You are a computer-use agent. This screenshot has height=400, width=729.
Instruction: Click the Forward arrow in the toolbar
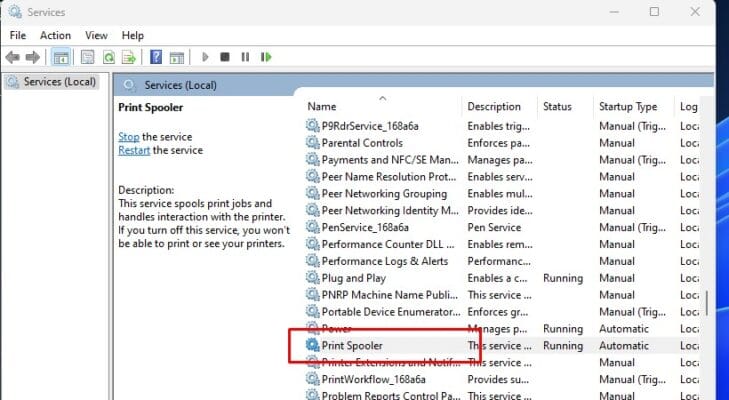(33, 57)
